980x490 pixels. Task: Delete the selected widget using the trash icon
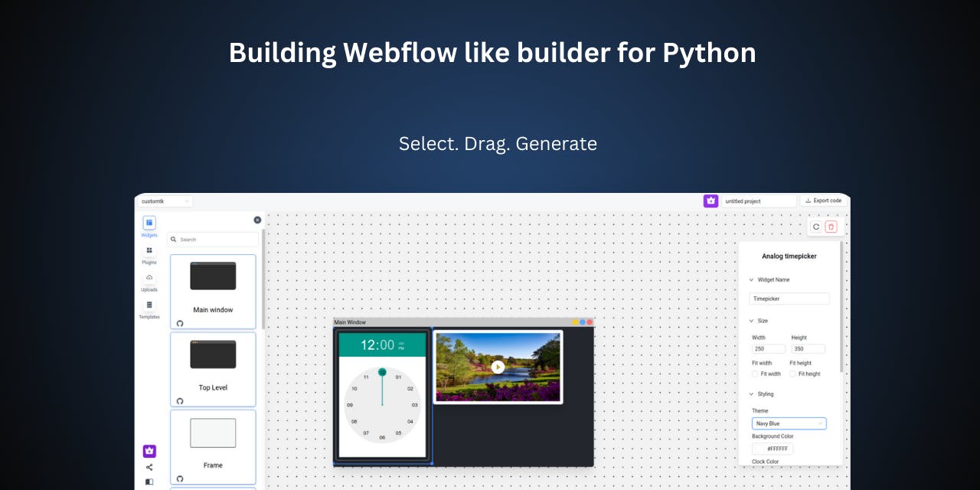(x=831, y=227)
